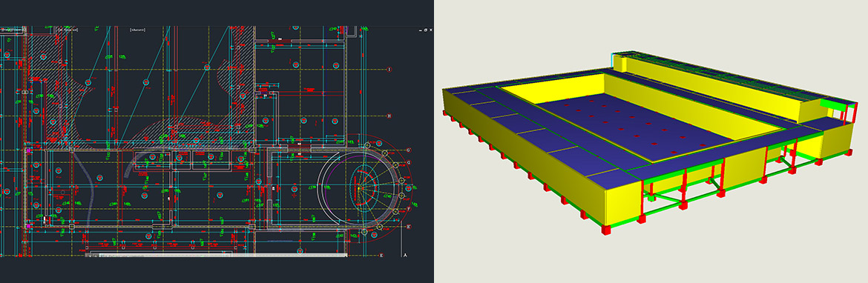Restore the CAD drawing viewport window
This screenshot has width=868, height=283.
point(426,30)
